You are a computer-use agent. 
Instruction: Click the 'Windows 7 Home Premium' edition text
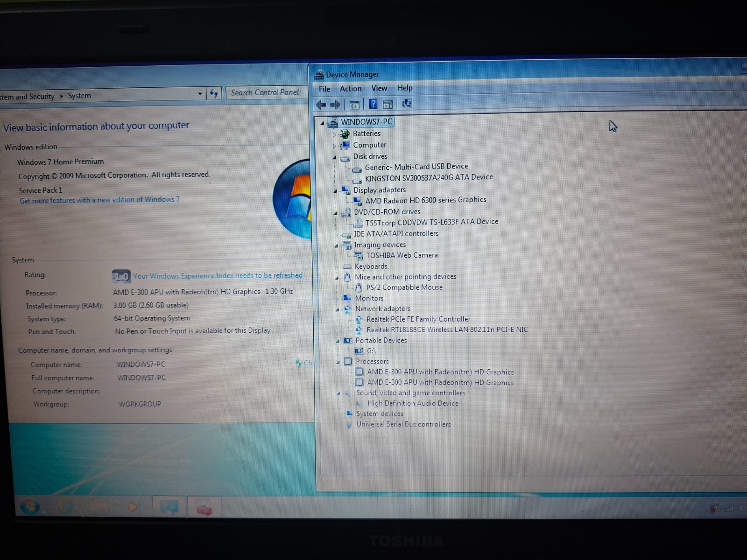pos(60,162)
